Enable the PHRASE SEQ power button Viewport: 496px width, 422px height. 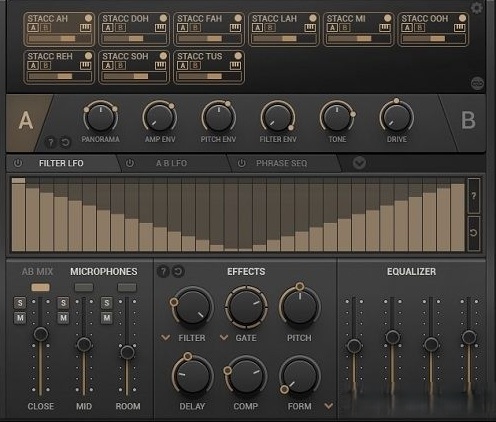[x=241, y=163]
